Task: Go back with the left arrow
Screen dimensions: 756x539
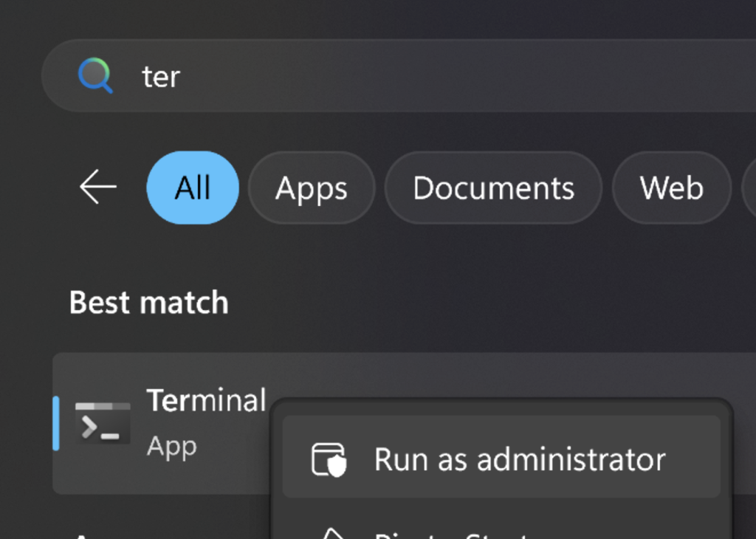Action: (x=98, y=187)
